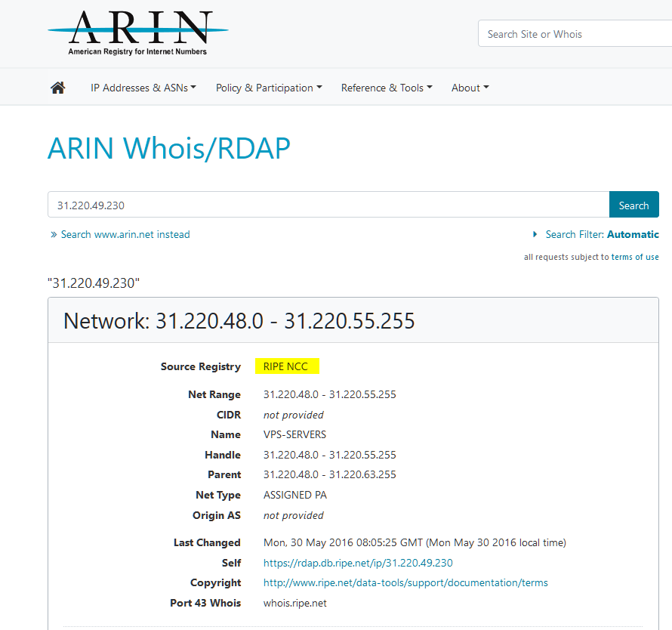Select the Handle value text
Image resolution: width=672 pixels, height=630 pixels.
[x=329, y=455]
